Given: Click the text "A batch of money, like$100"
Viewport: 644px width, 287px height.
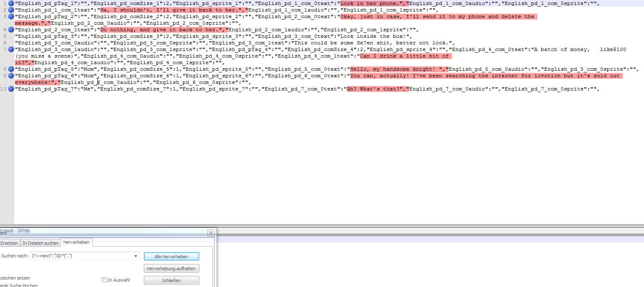Looking at the screenshot, I should point(579,49).
